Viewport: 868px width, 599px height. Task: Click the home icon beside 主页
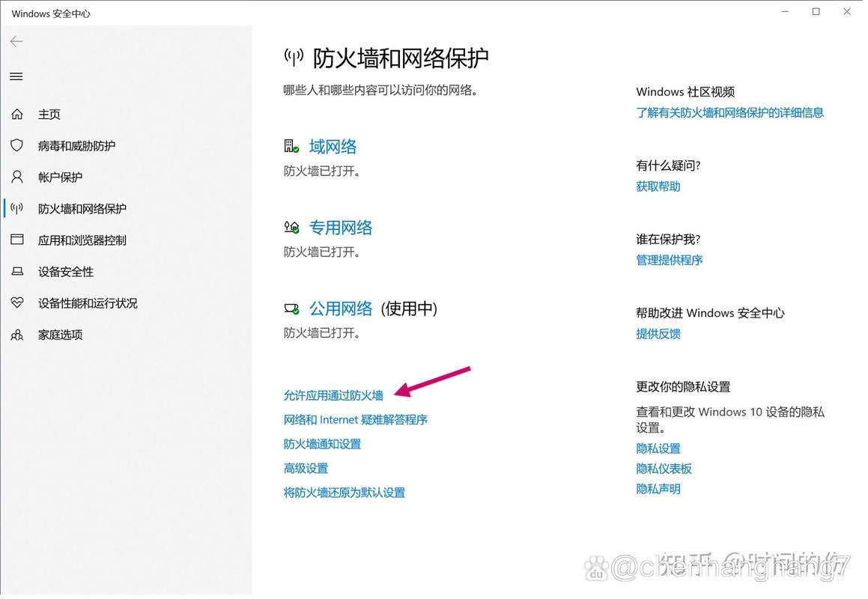(17, 114)
